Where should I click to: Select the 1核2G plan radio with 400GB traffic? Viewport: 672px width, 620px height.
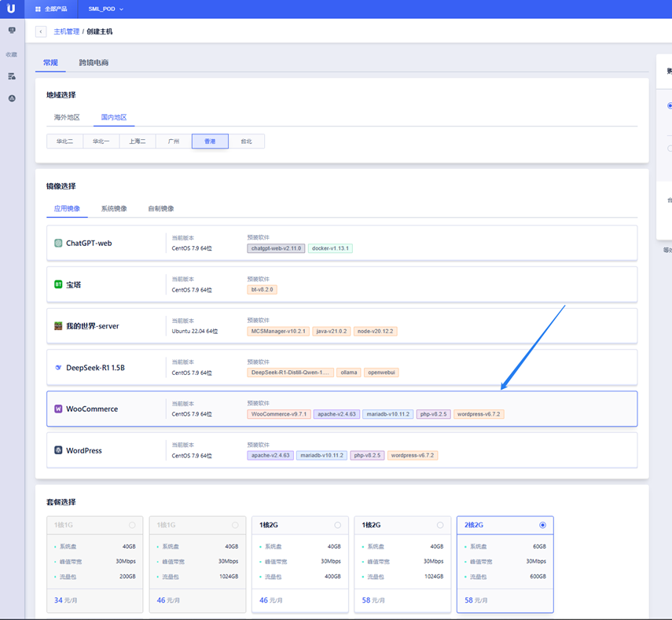(338, 525)
